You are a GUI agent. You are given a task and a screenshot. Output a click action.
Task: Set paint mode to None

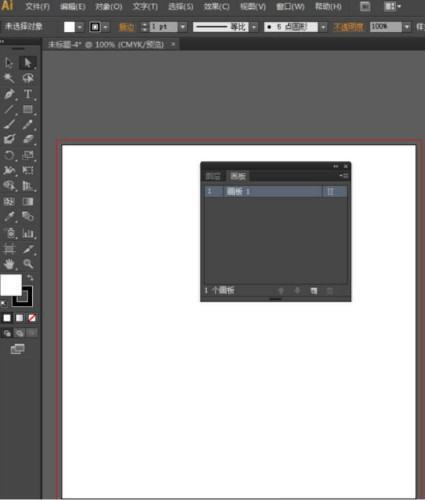(x=32, y=318)
